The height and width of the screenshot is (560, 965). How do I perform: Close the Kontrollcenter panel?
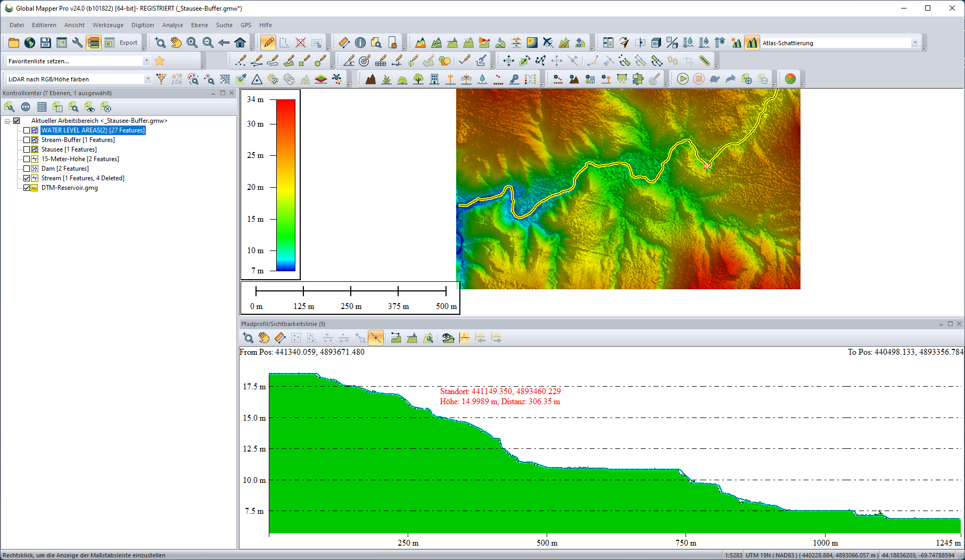(x=232, y=93)
